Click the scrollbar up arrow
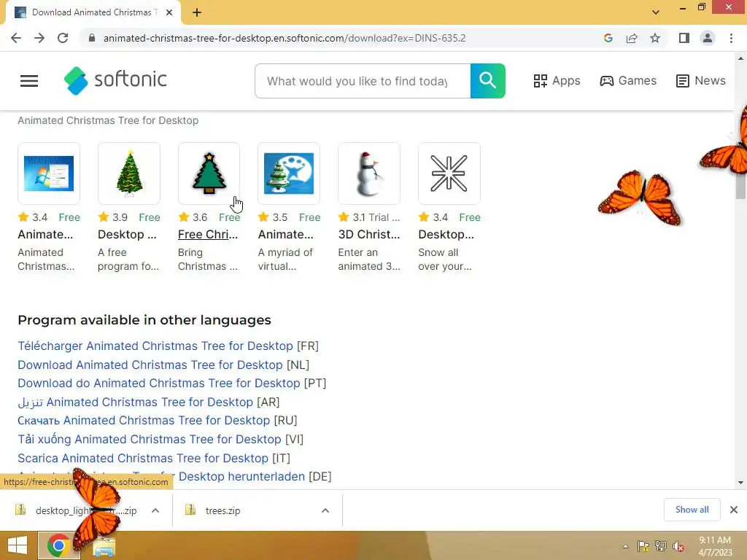This screenshot has height=560, width=747. point(740,58)
